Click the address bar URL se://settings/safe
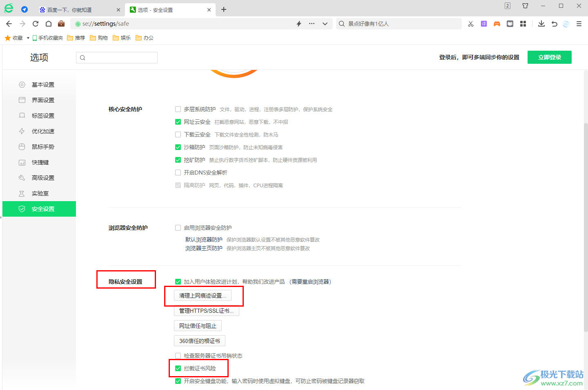 [105, 24]
